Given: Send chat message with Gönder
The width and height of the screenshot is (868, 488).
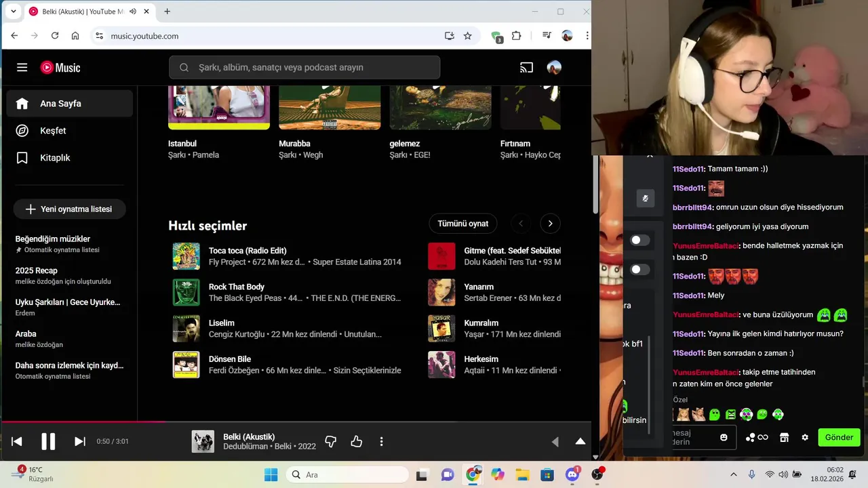Looking at the screenshot, I should pos(839,437).
